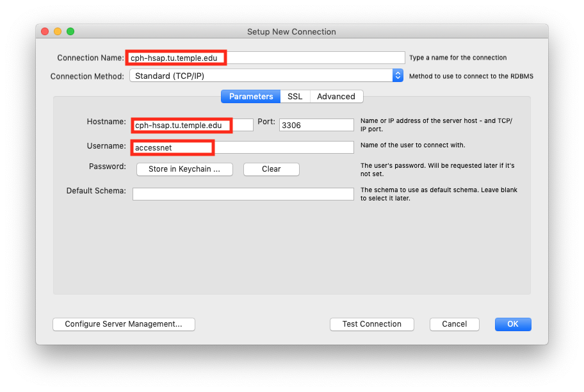Click Test Connection button
This screenshot has width=584, height=392.
click(x=371, y=324)
